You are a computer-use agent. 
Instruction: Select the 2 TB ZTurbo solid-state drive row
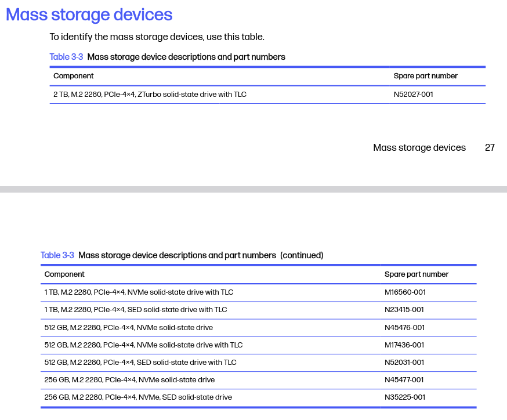click(150, 94)
